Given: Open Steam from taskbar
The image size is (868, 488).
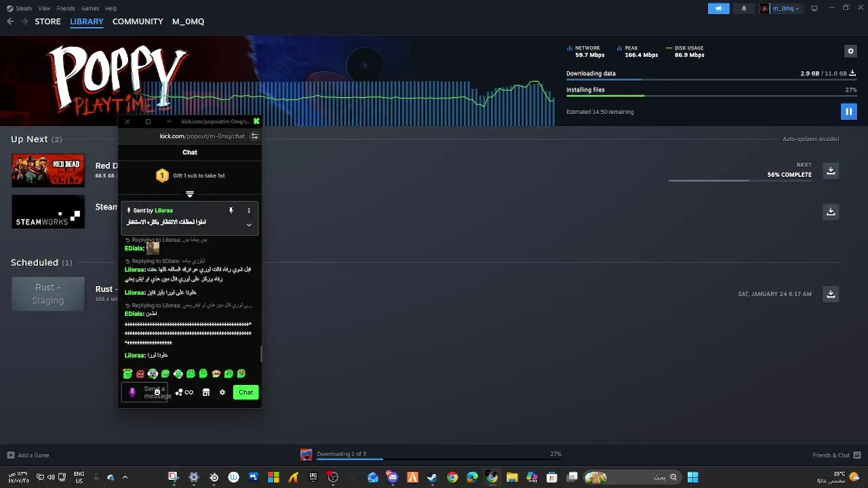Looking at the screenshot, I should point(432,477).
